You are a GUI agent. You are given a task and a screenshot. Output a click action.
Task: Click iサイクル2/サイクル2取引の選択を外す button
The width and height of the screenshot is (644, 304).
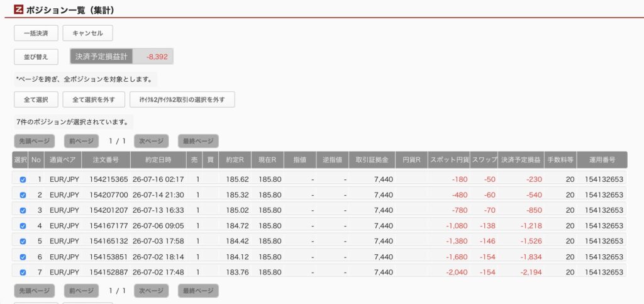point(182,99)
